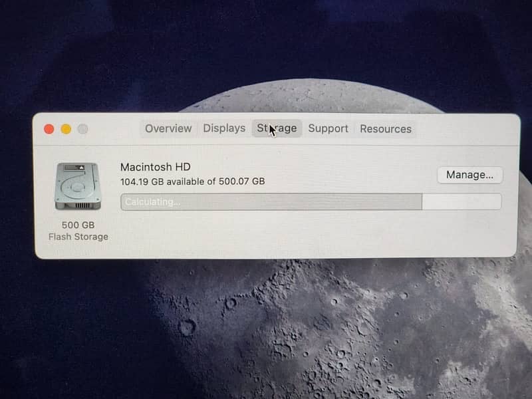
Task: Click the grayed-out zoom window button
Action: point(82,129)
